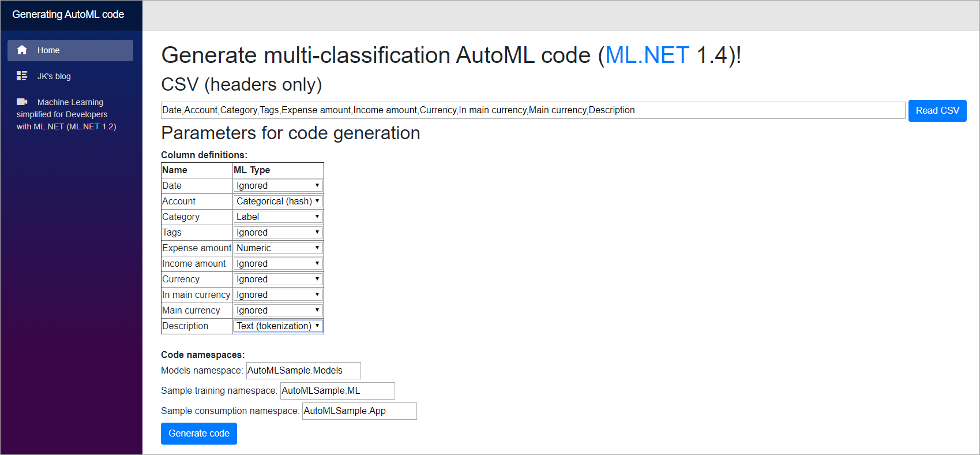Open the ML Type dropdown for Expense amount

click(278, 248)
